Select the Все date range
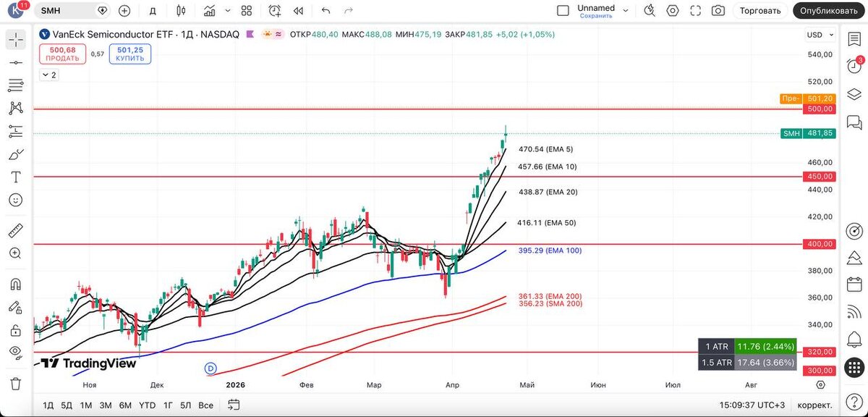 pyautogui.click(x=205, y=405)
